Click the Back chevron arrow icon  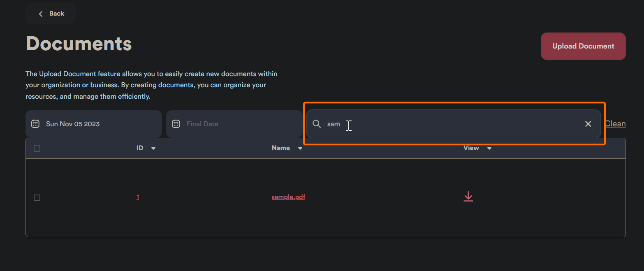point(41,14)
